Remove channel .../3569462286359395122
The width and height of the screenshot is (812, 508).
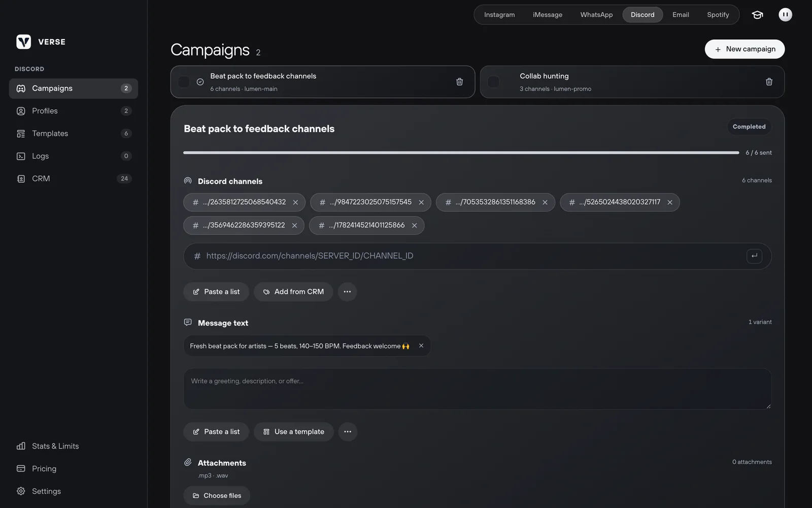(x=294, y=226)
